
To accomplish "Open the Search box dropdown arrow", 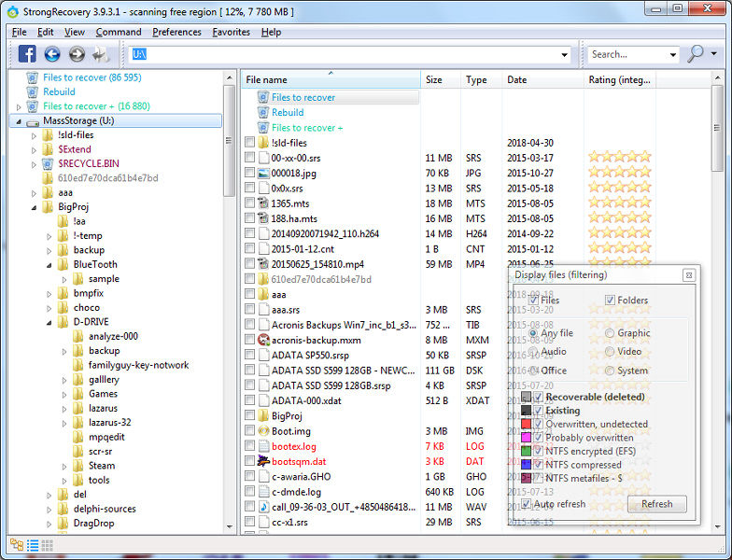I will click(x=673, y=54).
